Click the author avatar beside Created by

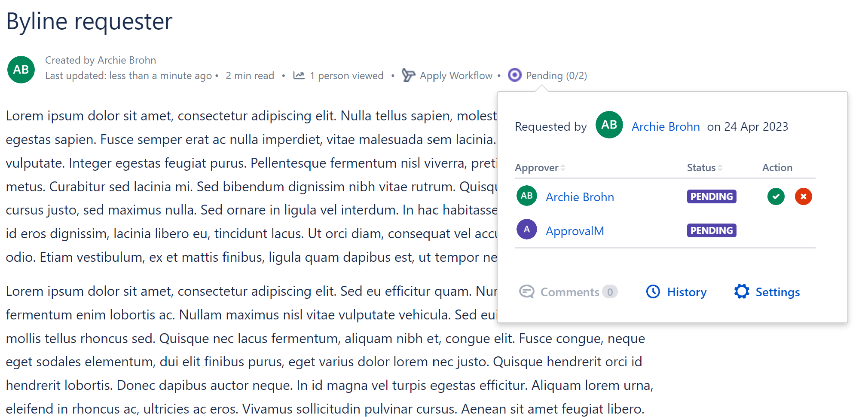tap(21, 70)
